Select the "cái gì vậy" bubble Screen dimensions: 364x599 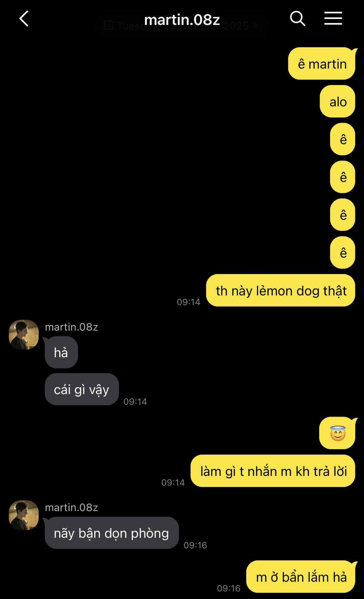pos(82,389)
